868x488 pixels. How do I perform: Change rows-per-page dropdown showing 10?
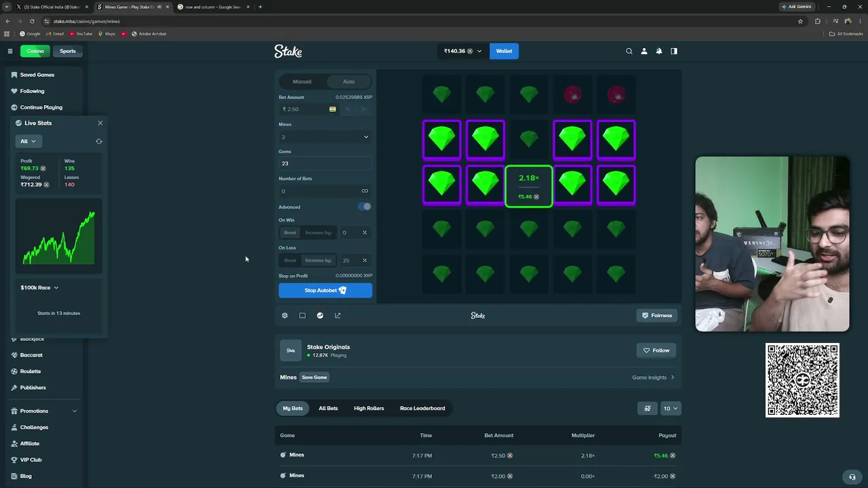click(x=670, y=408)
